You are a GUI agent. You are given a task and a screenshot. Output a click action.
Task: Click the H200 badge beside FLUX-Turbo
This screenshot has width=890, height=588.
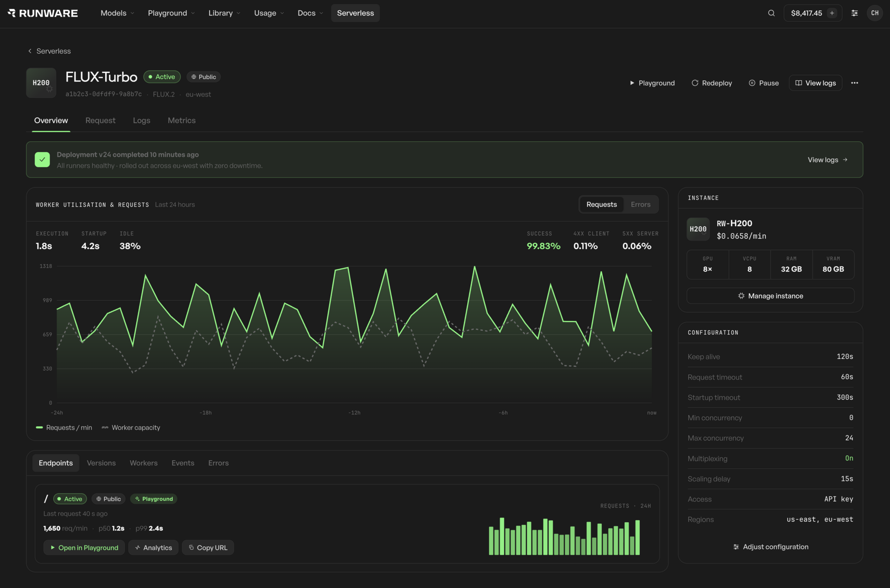[x=41, y=83]
